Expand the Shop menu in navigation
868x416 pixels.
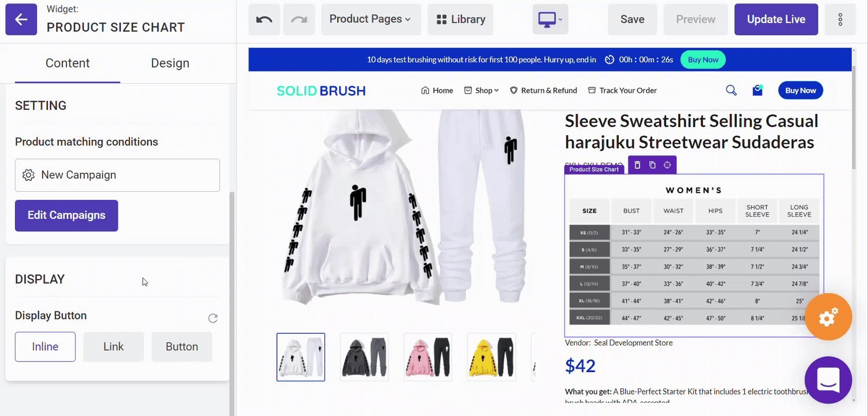482,90
